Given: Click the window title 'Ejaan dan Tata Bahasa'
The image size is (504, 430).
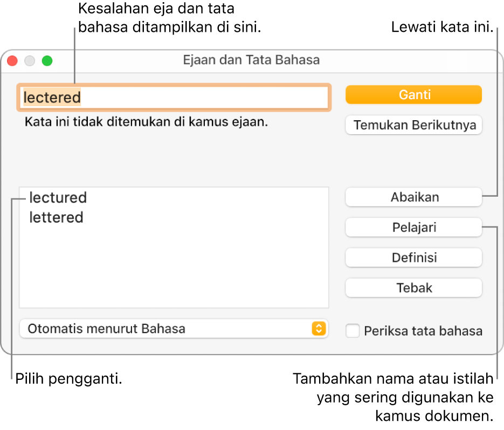Looking at the screenshot, I should click(x=251, y=60).
